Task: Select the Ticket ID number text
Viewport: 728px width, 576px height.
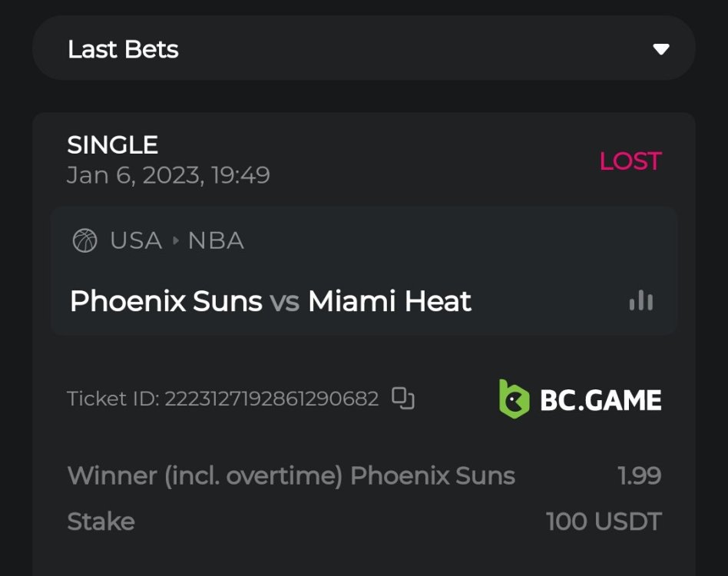Action: tap(271, 399)
